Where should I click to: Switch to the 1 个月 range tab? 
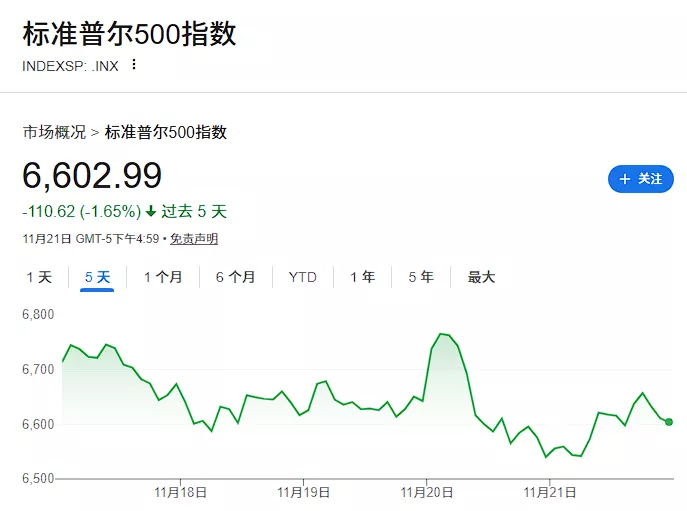point(162,277)
